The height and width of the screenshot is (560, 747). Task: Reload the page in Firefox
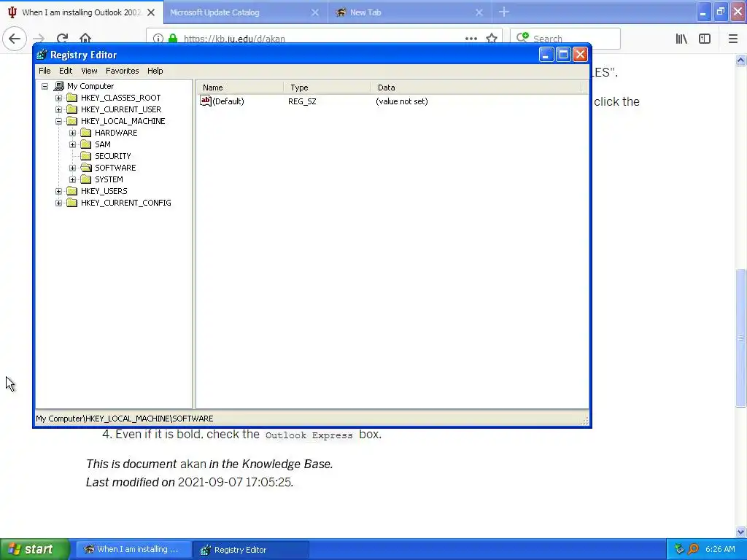pos(63,39)
